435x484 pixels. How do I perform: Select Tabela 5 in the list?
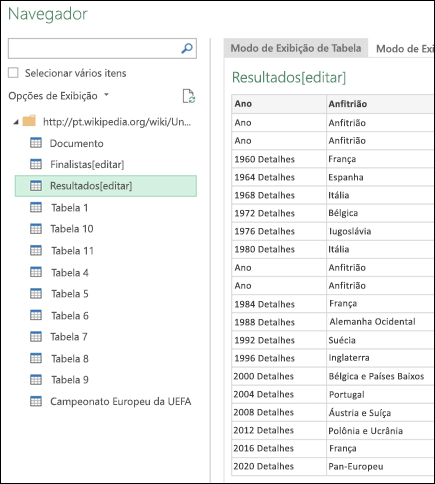tap(70, 294)
